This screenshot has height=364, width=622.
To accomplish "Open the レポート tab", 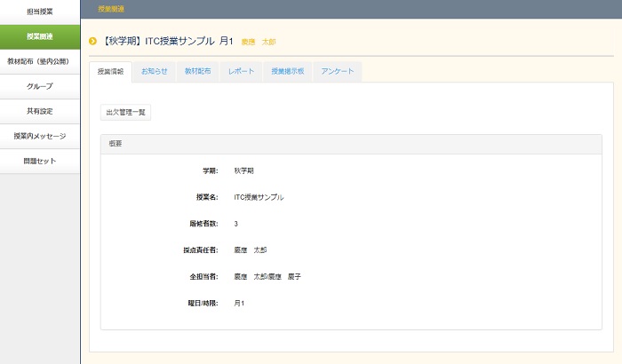I will (x=241, y=71).
